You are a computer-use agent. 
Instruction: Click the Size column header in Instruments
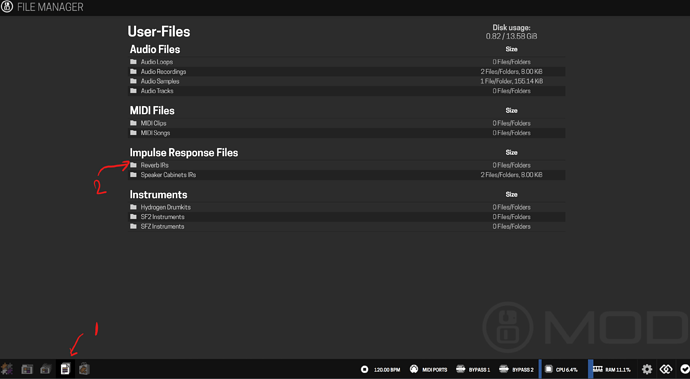511,195
